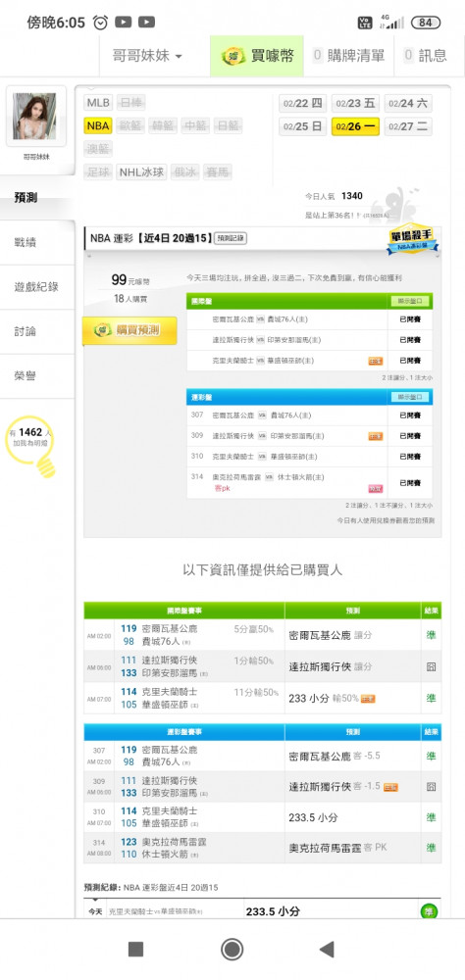Click the alarm clock icon in status bar
Viewport: 465px width, 980px height.
(x=100, y=23)
